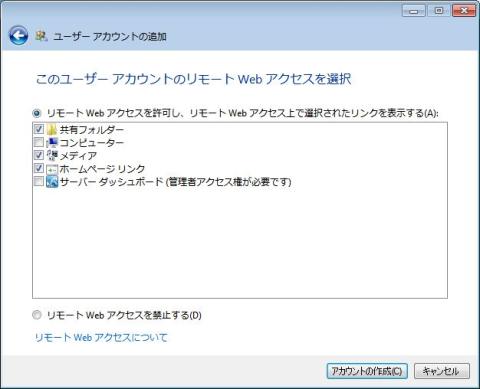Click the ホームページ リンク icon
The height and width of the screenshot is (389, 480).
pyautogui.click(x=52, y=168)
